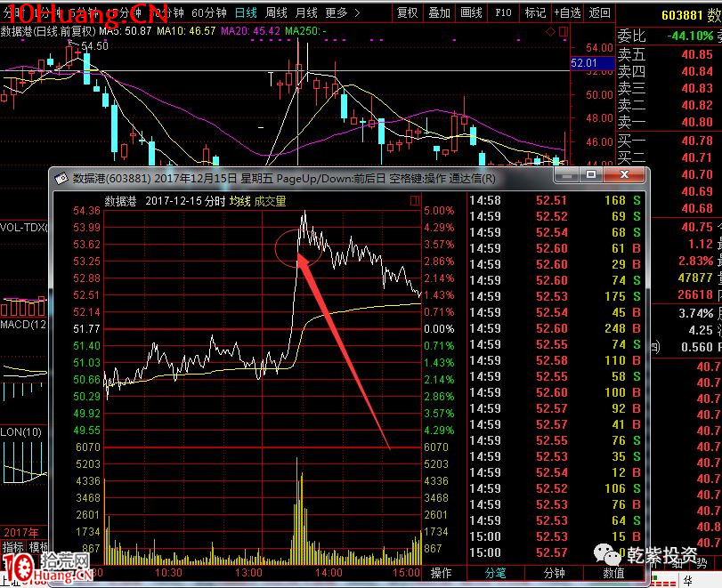Select the 卖一 40.80 order row
722x588 pixels.
[x=669, y=123]
